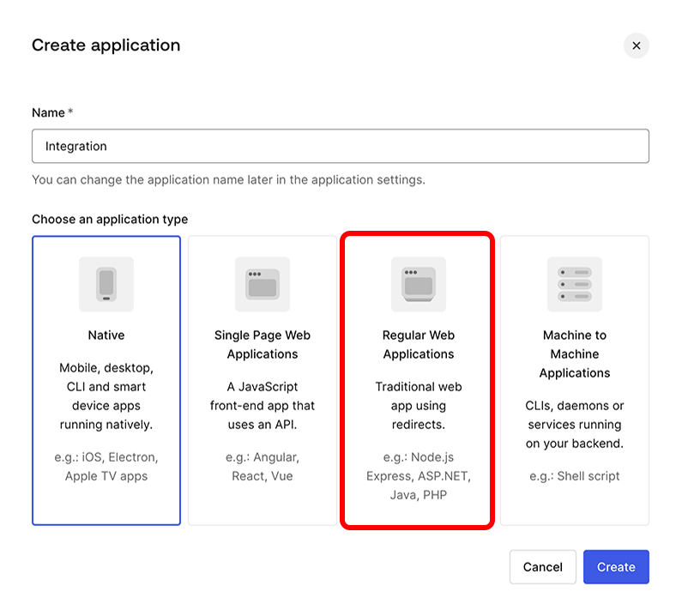Choose the Native application type title
Viewport: 682px width, 616px height.
[x=106, y=335]
